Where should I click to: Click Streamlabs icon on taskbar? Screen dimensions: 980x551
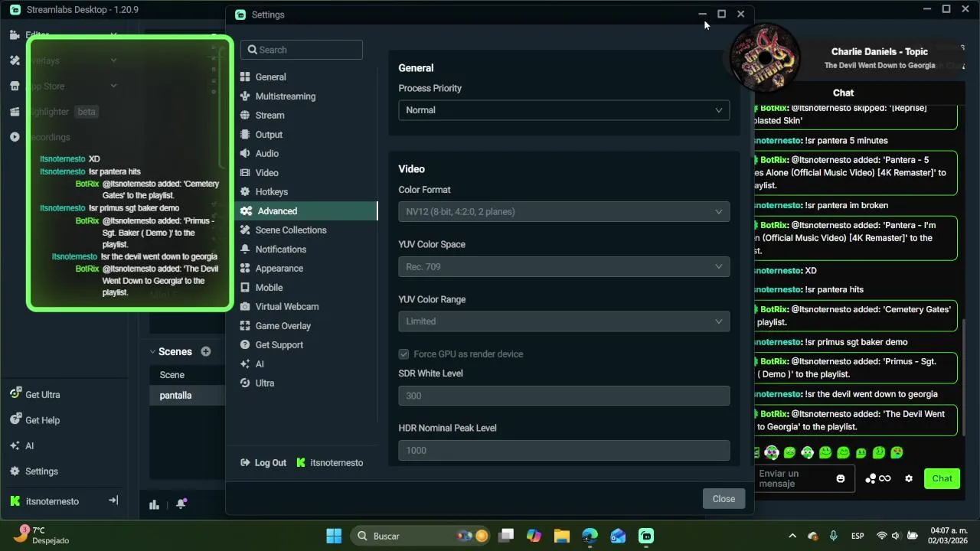(x=646, y=536)
